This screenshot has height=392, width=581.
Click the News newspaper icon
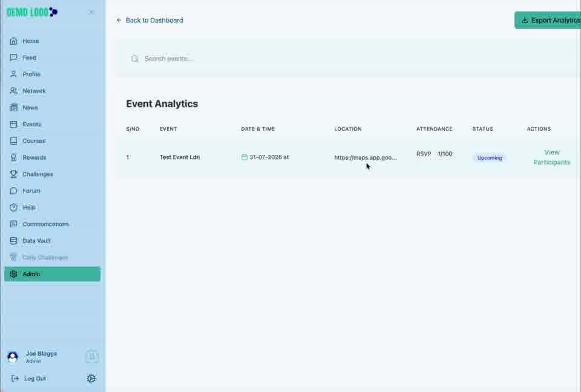coord(13,108)
